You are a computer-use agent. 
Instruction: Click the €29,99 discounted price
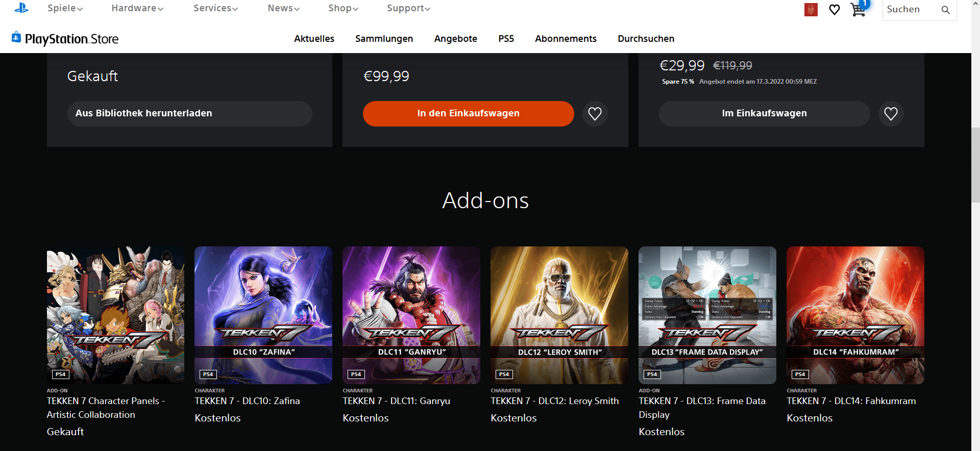[x=681, y=65]
